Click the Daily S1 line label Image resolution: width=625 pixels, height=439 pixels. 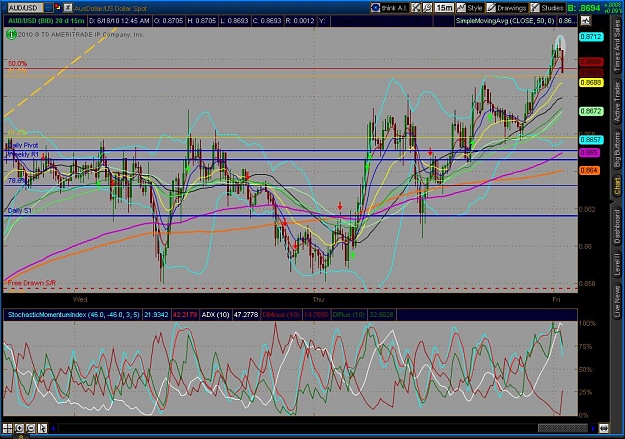(20, 211)
